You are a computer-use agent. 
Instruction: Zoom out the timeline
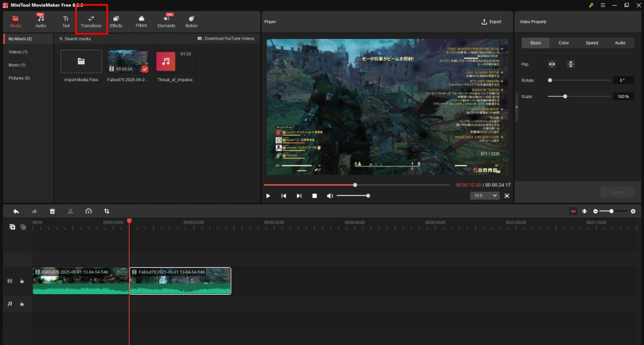pyautogui.click(x=596, y=211)
